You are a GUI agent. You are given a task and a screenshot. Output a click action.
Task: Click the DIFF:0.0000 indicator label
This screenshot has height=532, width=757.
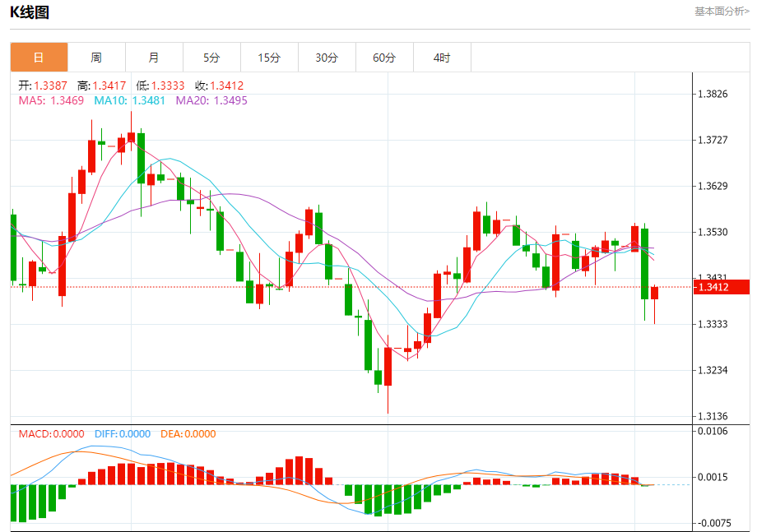[123, 433]
